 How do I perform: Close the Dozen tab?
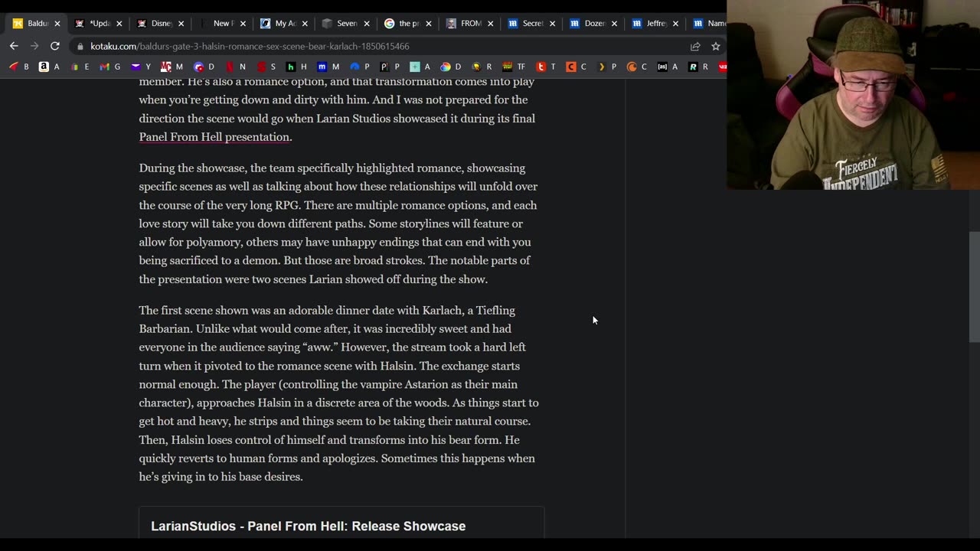click(x=614, y=24)
